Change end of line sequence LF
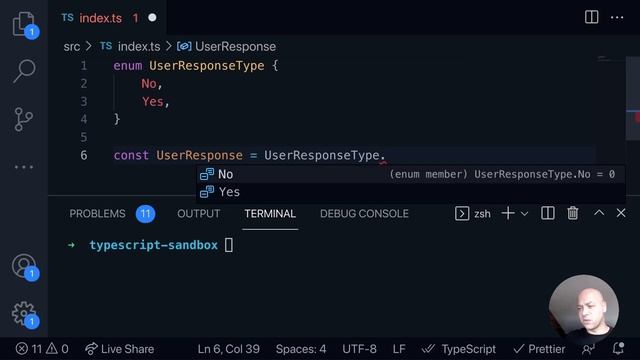 point(399,349)
